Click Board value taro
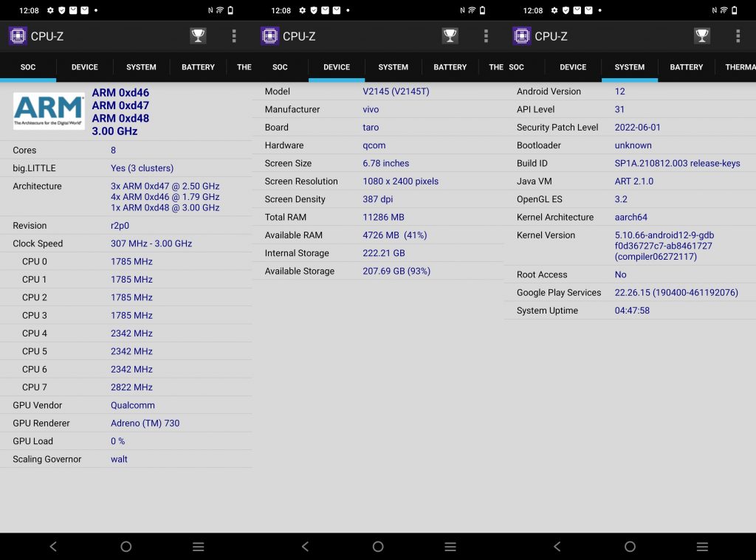The width and height of the screenshot is (756, 560). click(x=371, y=127)
